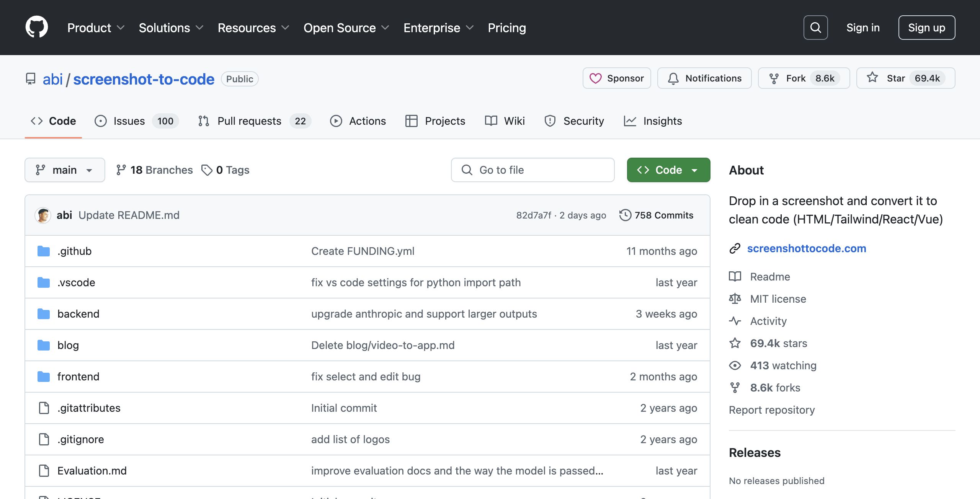The image size is (980, 499).
Task: Open the Actions tab
Action: tap(358, 121)
